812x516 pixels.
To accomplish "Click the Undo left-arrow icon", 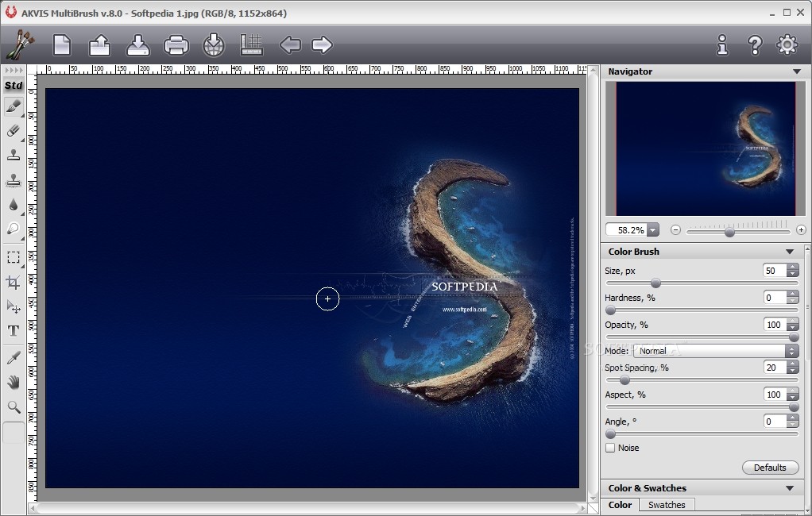I will (290, 44).
